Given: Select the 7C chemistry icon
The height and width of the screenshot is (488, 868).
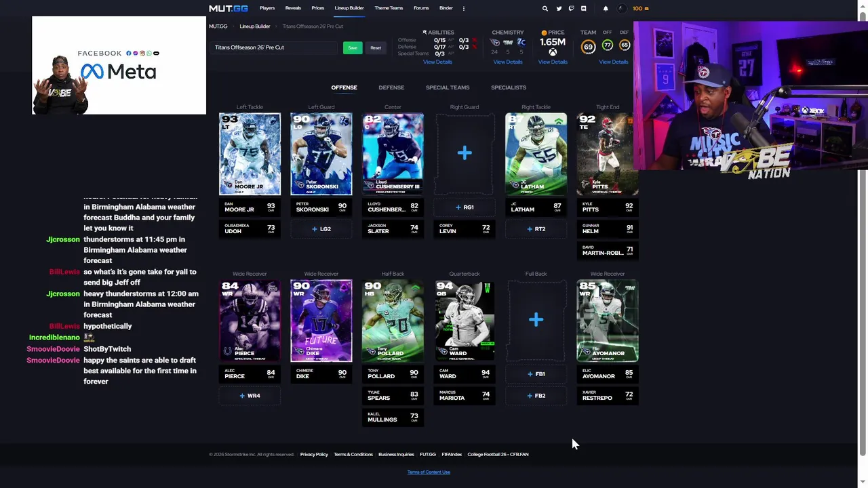Looking at the screenshot, I should pyautogui.click(x=521, y=43).
